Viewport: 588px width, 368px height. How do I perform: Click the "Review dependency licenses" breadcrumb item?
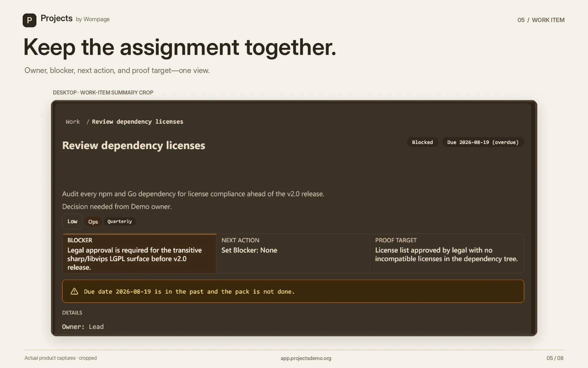tap(138, 122)
